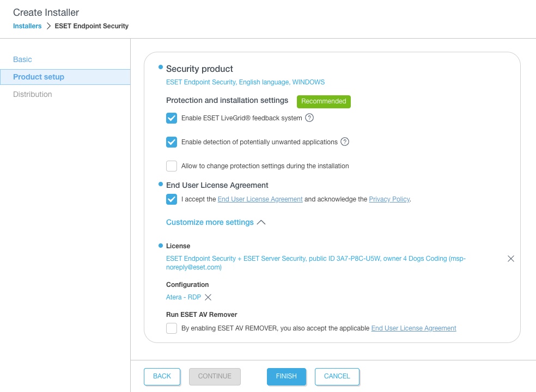
Task: Remove the Atera - RDP configuration
Action: click(208, 297)
